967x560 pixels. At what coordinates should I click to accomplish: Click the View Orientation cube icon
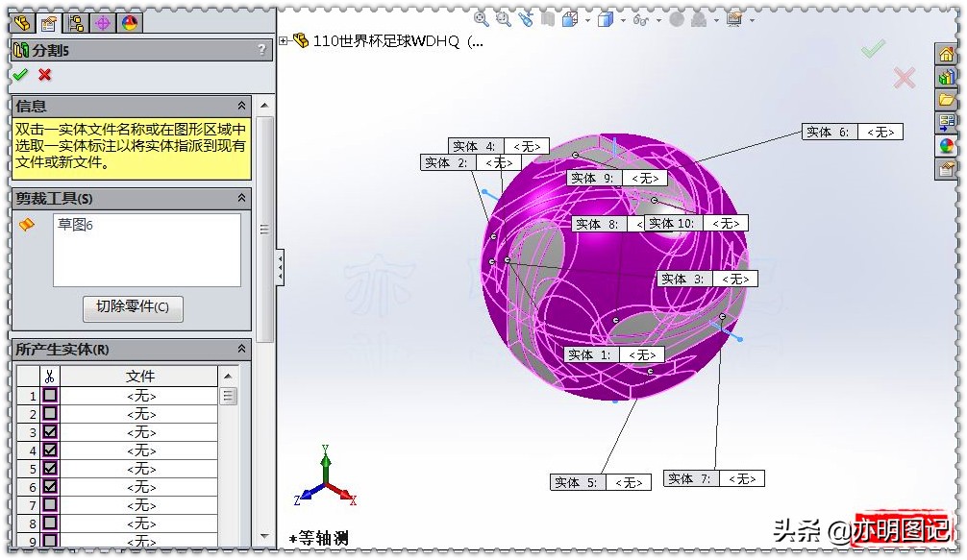coord(607,18)
